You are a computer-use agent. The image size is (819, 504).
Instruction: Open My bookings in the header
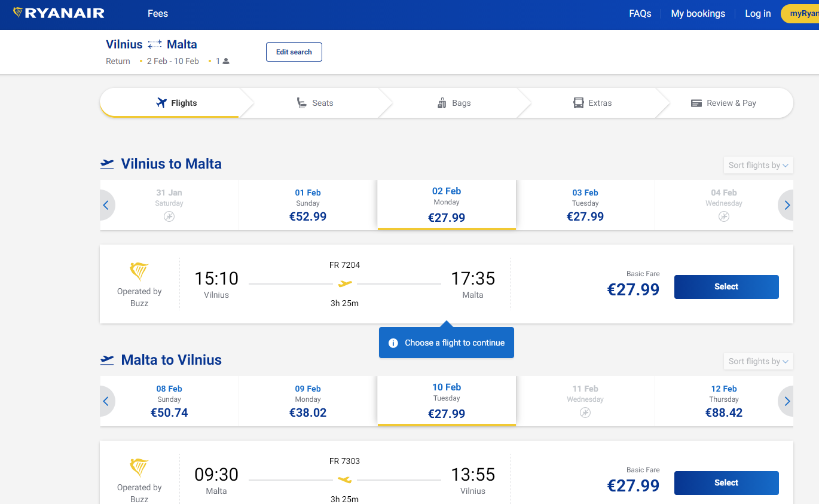698,14
